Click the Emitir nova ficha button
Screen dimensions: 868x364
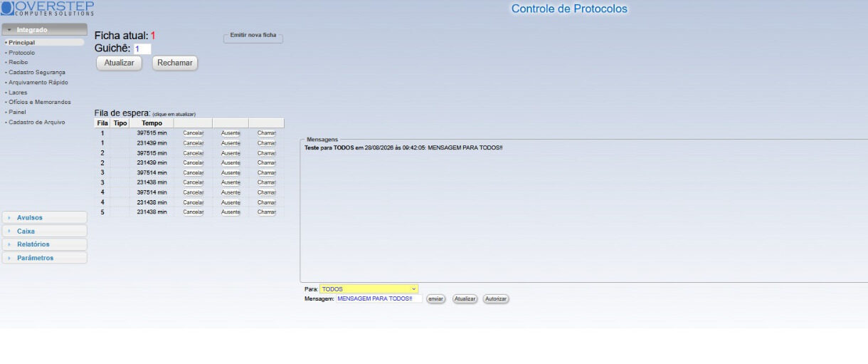point(253,36)
